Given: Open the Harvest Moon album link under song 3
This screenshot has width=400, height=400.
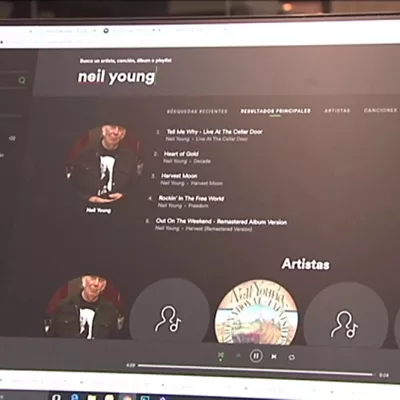Looking at the screenshot, I should [x=207, y=183].
